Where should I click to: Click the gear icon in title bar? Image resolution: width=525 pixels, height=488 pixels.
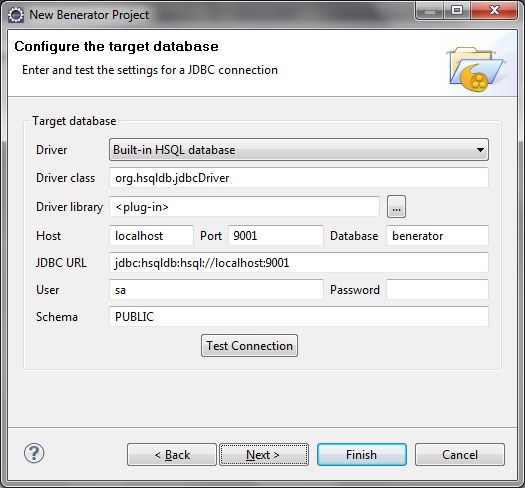[16, 15]
